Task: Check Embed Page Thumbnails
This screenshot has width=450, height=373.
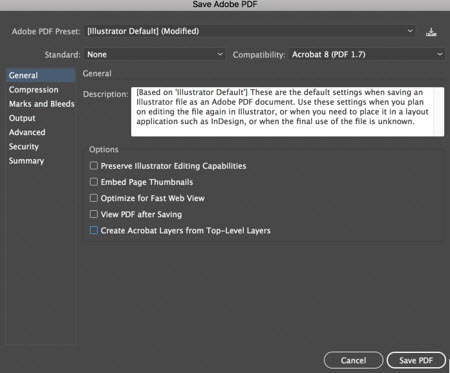Action: tap(94, 182)
